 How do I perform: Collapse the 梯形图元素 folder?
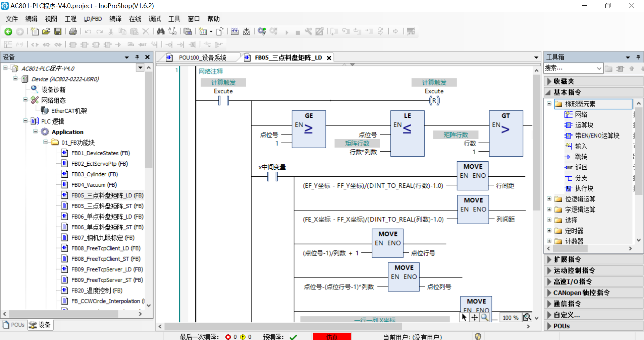tap(549, 104)
